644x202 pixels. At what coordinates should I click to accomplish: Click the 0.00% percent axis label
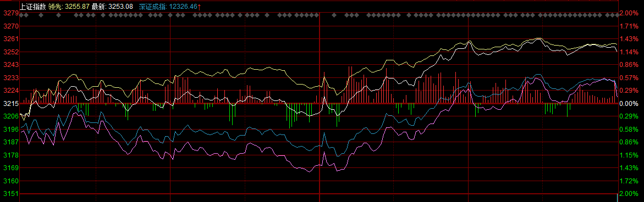click(x=629, y=104)
